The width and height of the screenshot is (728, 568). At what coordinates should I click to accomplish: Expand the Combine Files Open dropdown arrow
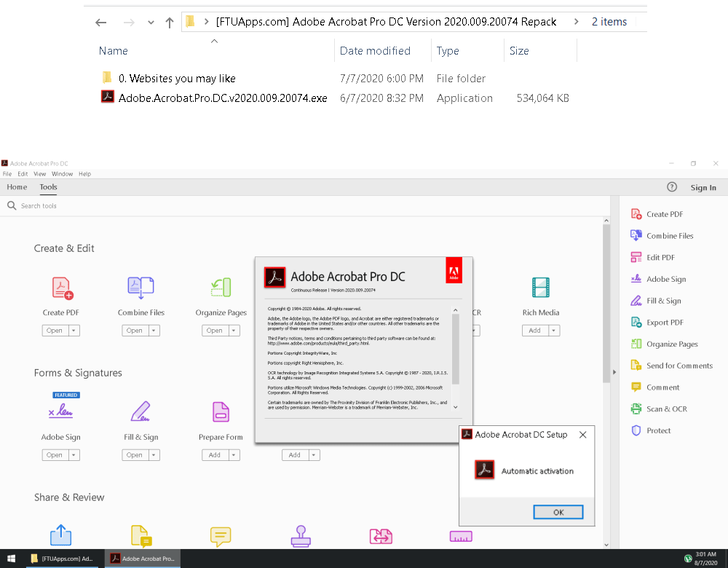[x=154, y=331]
